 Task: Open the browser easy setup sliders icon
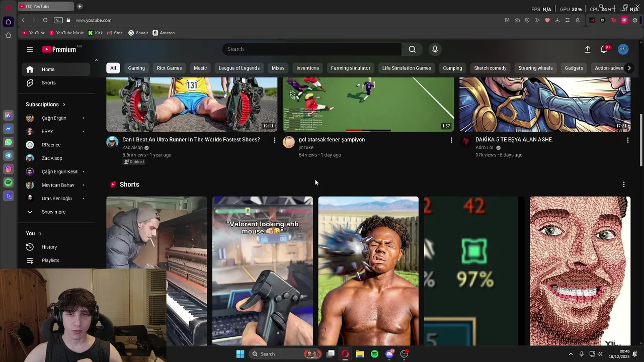point(568,20)
